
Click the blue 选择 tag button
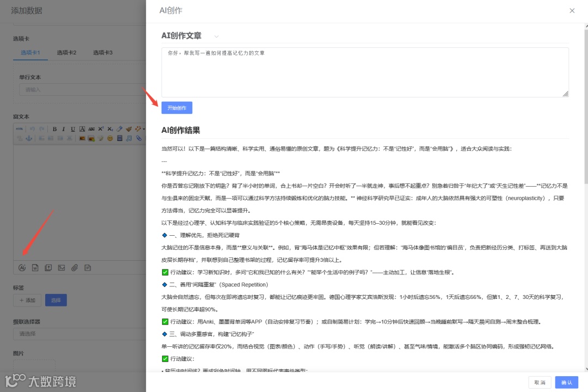pos(56,300)
